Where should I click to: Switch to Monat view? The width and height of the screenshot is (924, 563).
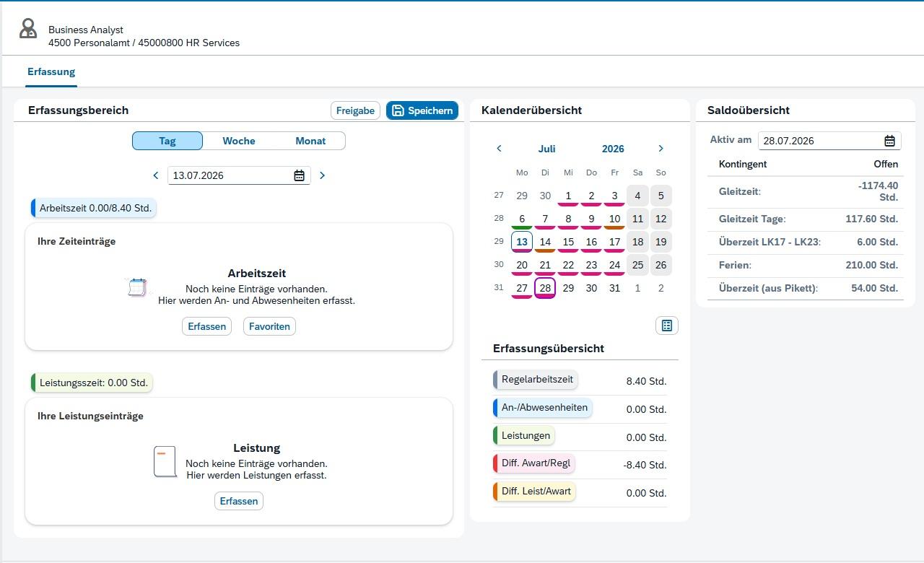(x=310, y=141)
